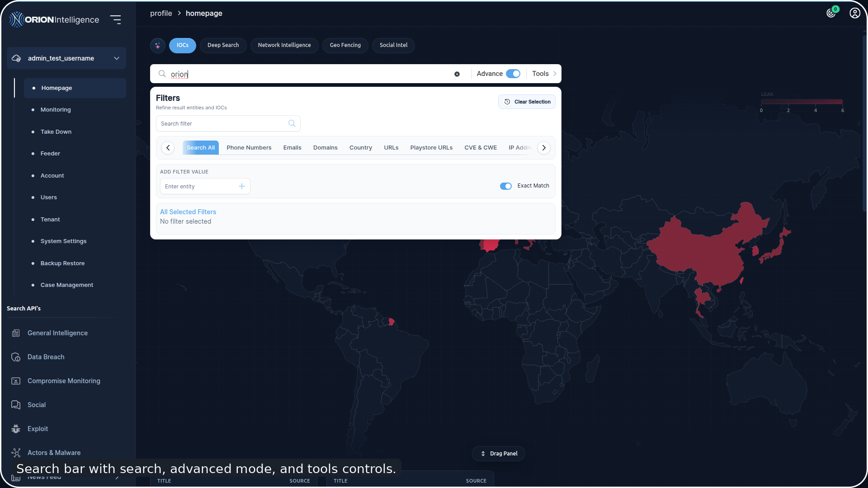Select the Phone Numbers filter category
Screen dimensions: 868x488
pyautogui.click(x=249, y=148)
